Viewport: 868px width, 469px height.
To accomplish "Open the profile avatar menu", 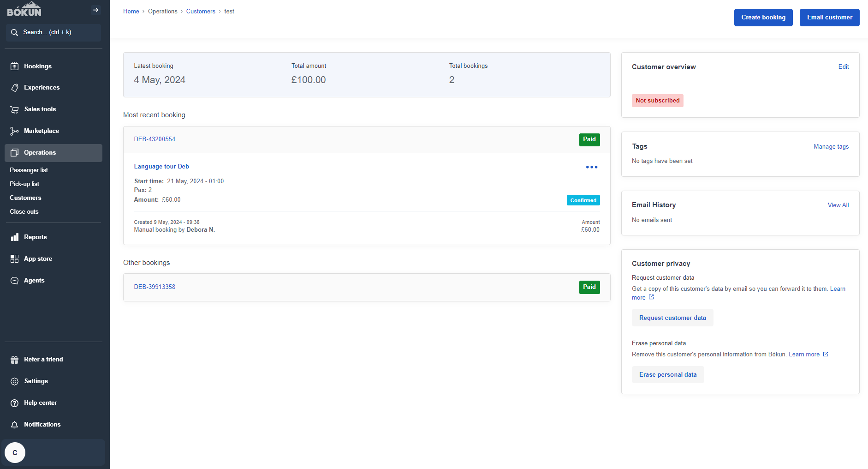I will [x=15, y=453].
